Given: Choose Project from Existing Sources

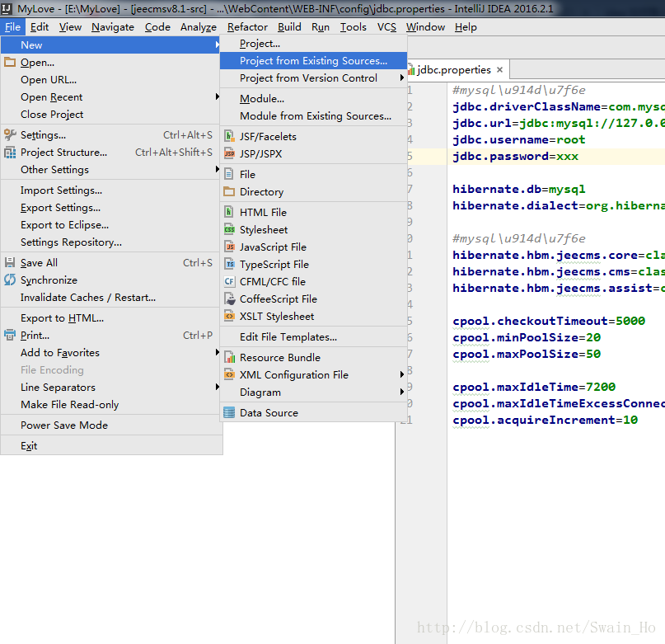Looking at the screenshot, I should point(313,61).
